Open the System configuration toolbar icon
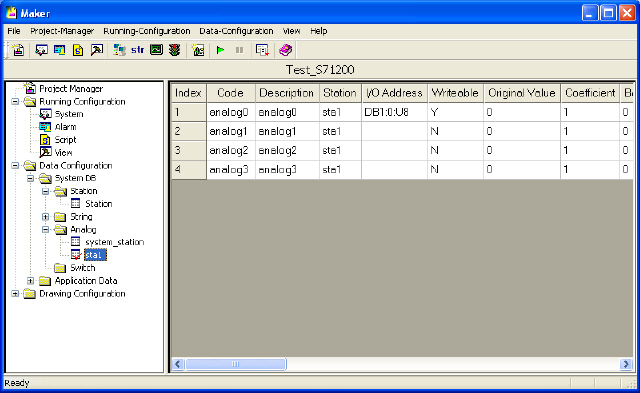This screenshot has width=640, height=393. (41, 50)
